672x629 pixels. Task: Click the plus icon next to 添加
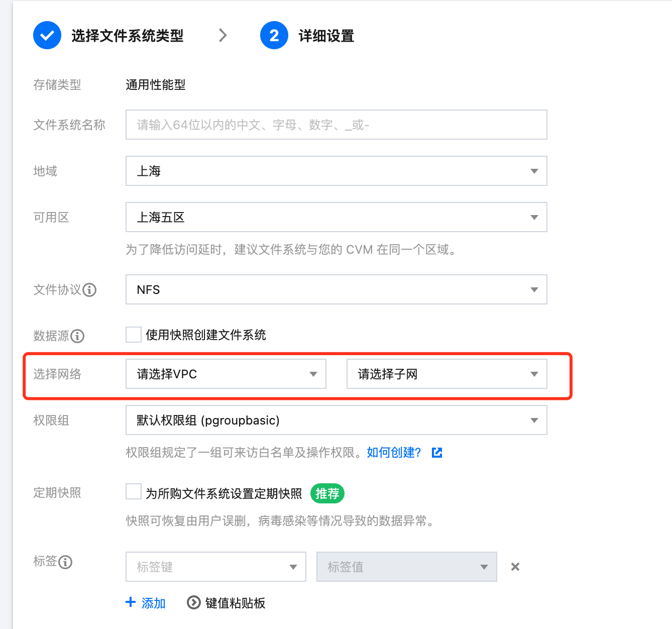pos(131,602)
